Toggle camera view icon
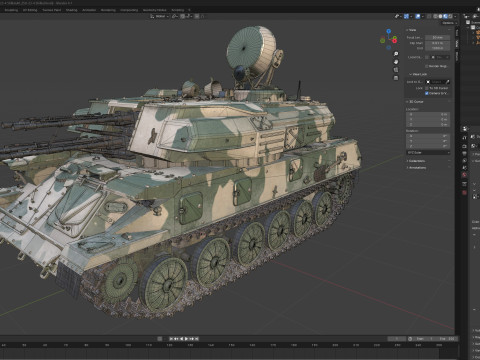The image size is (480, 360). pos(396,70)
